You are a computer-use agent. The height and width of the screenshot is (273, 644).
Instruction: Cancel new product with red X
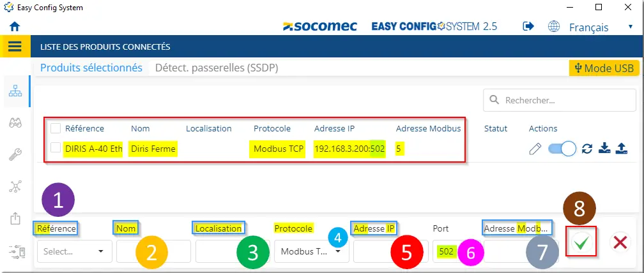coord(620,243)
